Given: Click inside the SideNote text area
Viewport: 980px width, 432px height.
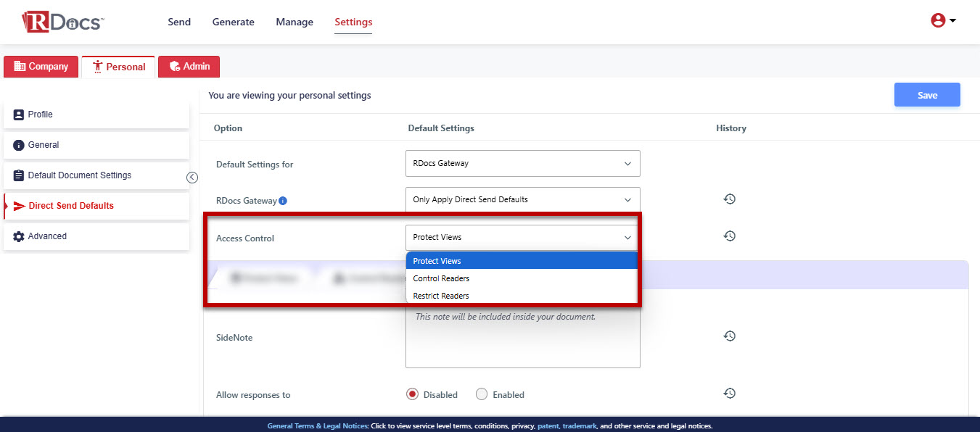Looking at the screenshot, I should [x=522, y=338].
